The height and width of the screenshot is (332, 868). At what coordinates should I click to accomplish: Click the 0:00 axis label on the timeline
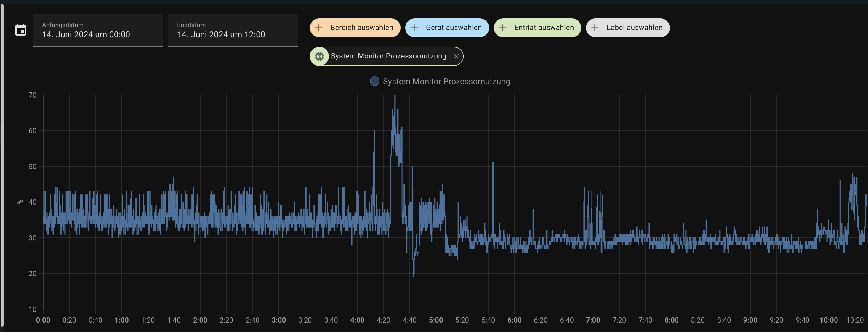tap(43, 320)
